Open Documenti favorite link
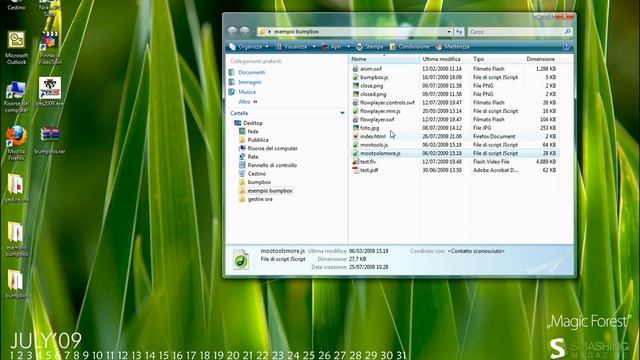 [x=251, y=72]
